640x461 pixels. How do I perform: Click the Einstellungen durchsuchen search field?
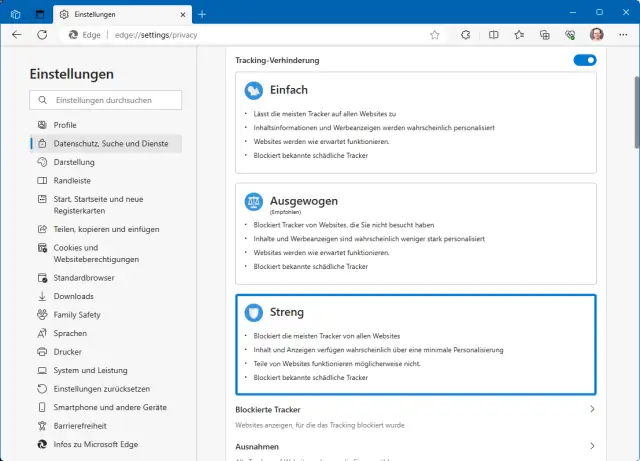[106, 100]
